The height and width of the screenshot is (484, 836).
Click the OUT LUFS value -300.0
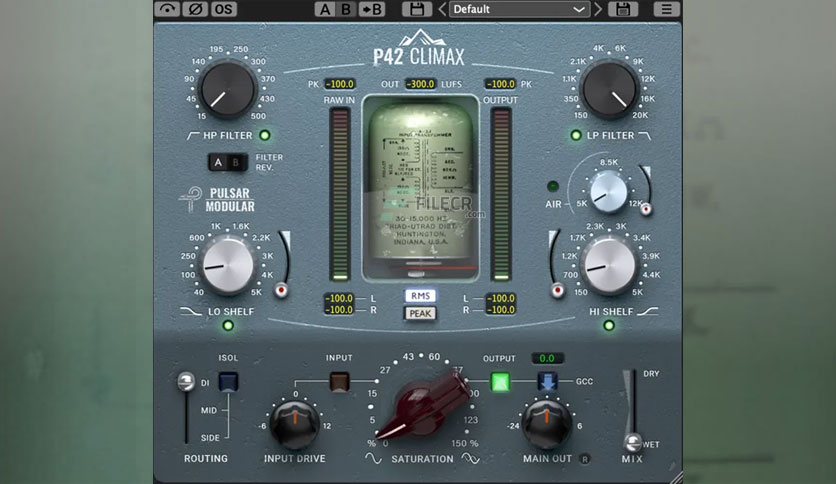pyautogui.click(x=420, y=84)
